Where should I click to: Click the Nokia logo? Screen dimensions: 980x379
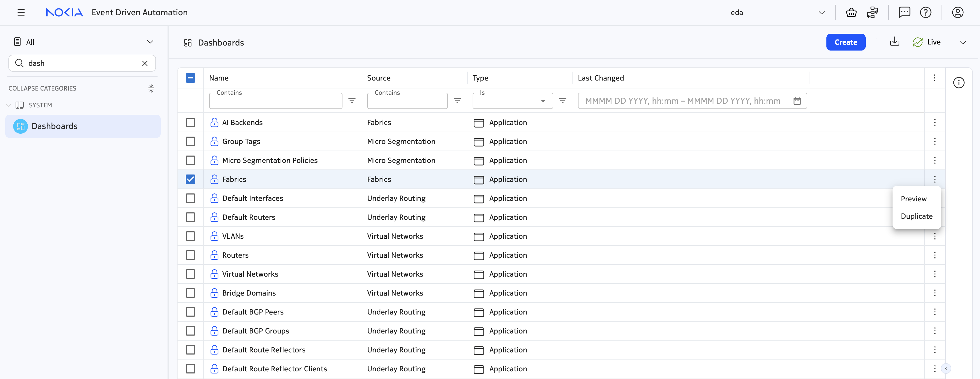[x=64, y=13]
